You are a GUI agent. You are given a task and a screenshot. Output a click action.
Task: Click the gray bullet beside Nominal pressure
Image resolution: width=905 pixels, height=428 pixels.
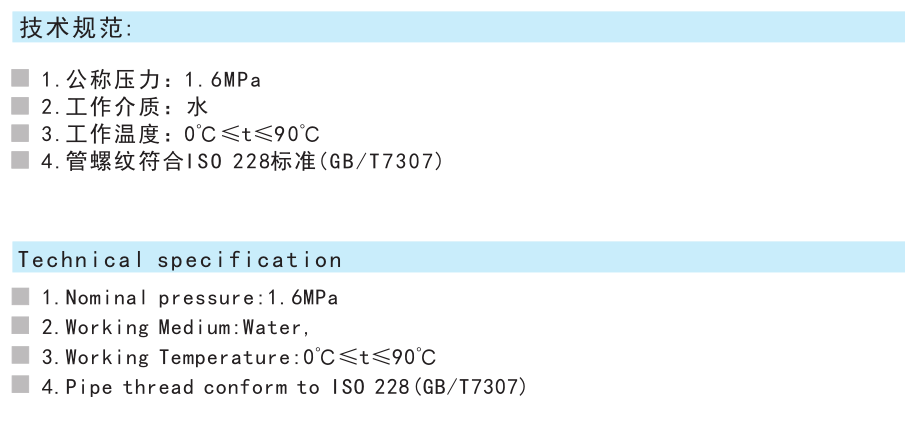click(x=20, y=296)
